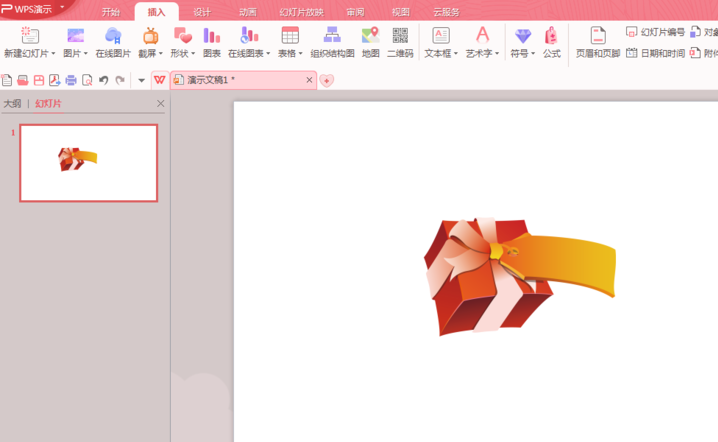Click the undo arrow icon
Image resolution: width=718 pixels, height=442 pixels.
point(103,80)
